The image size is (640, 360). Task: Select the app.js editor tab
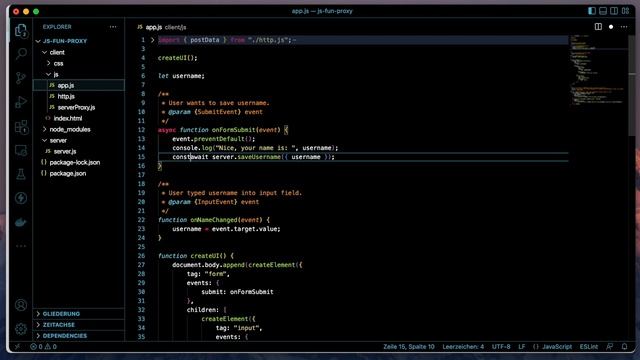pos(162,27)
